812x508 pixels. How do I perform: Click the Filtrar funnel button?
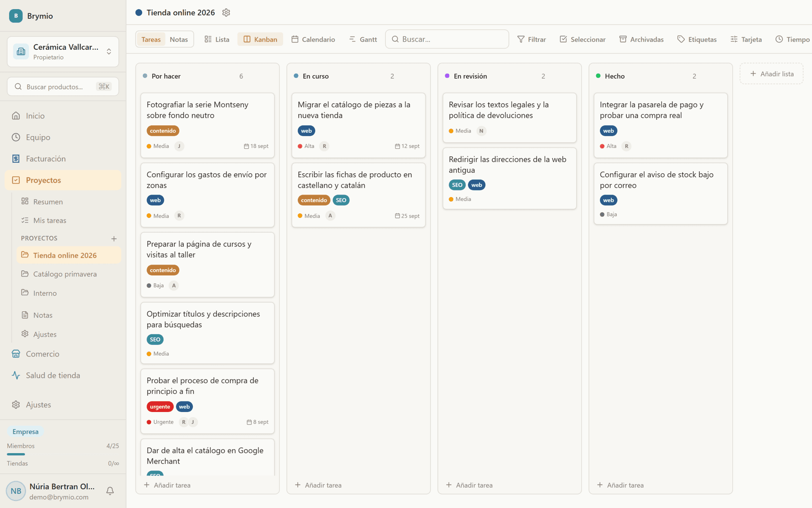click(531, 39)
